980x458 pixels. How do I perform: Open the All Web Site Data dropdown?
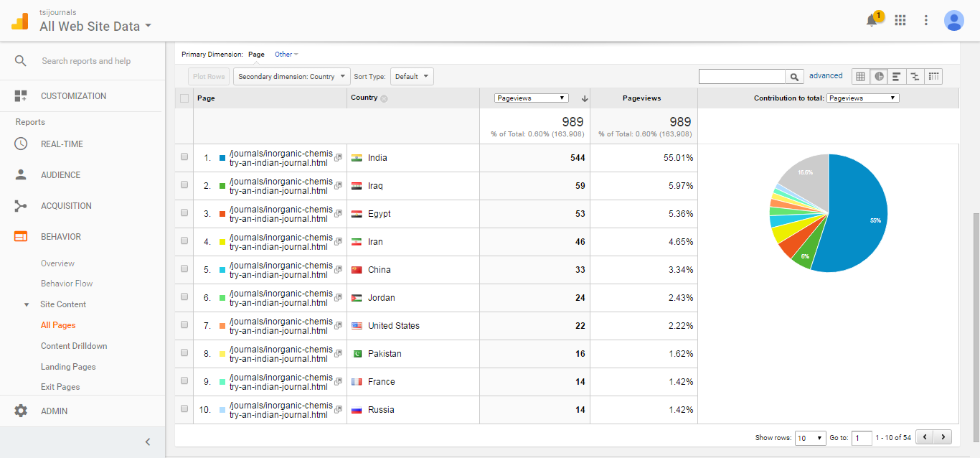(95, 27)
